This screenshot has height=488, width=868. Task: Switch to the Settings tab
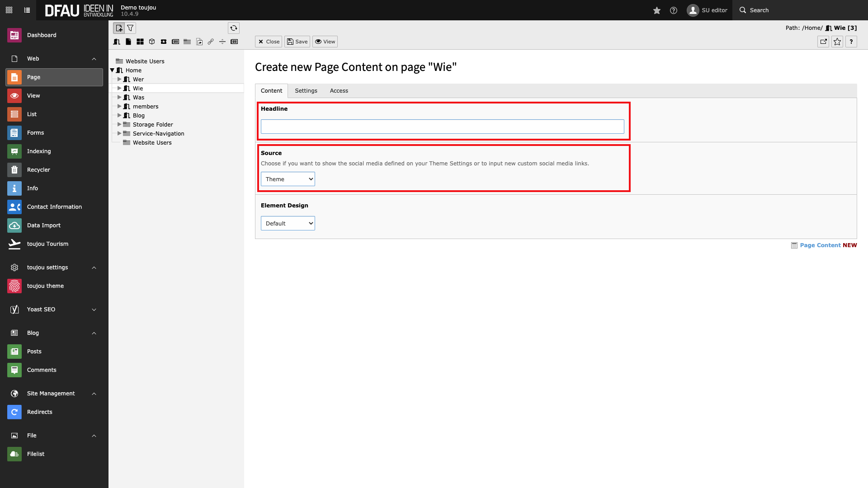coord(306,91)
